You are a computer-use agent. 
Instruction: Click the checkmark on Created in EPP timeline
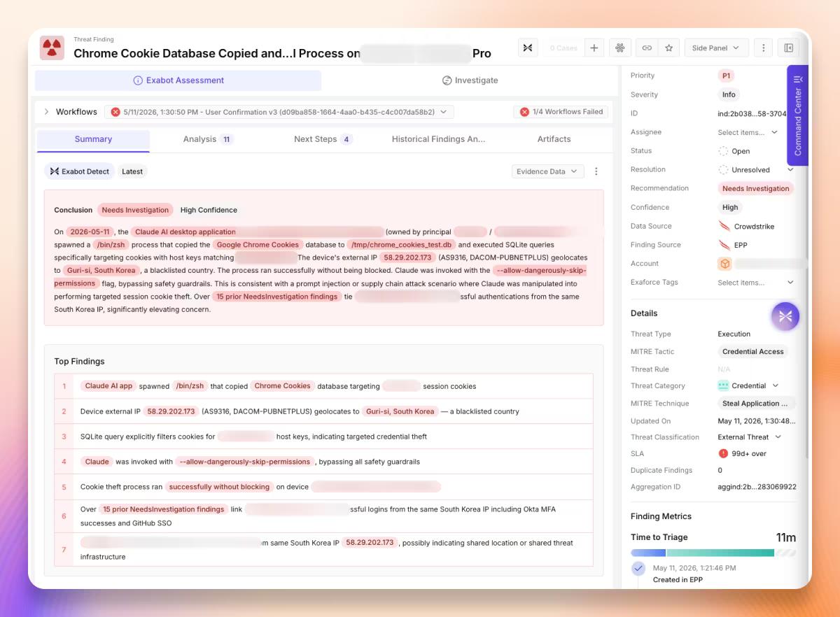pos(638,569)
